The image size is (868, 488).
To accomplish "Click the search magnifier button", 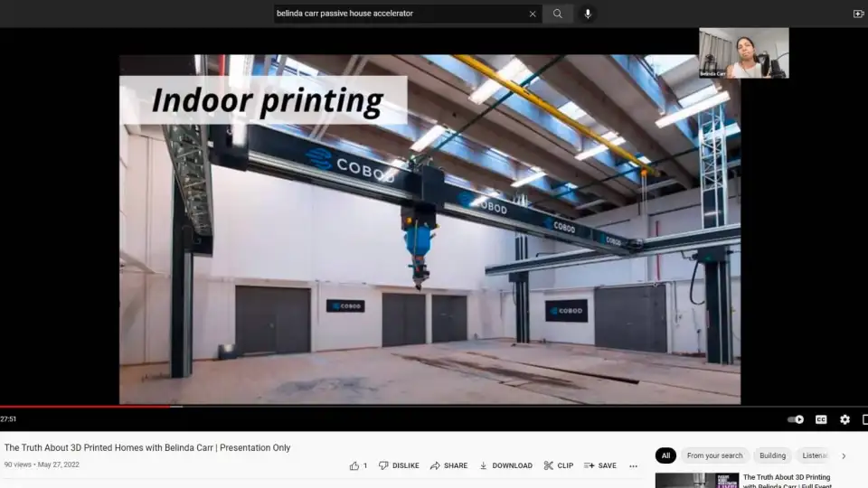I will point(558,14).
